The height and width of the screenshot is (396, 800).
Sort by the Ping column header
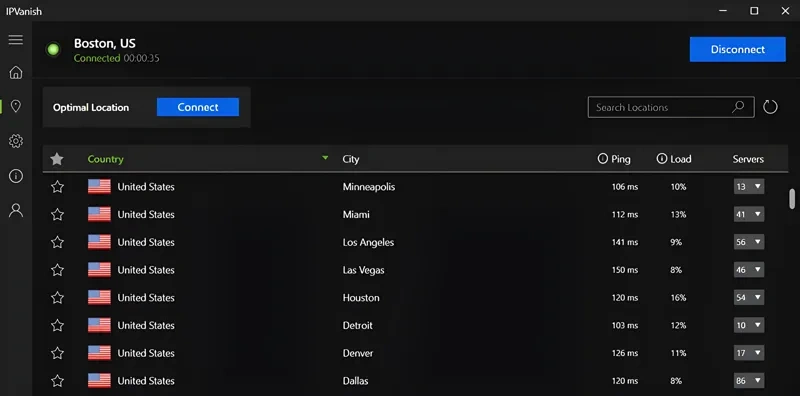(620, 159)
